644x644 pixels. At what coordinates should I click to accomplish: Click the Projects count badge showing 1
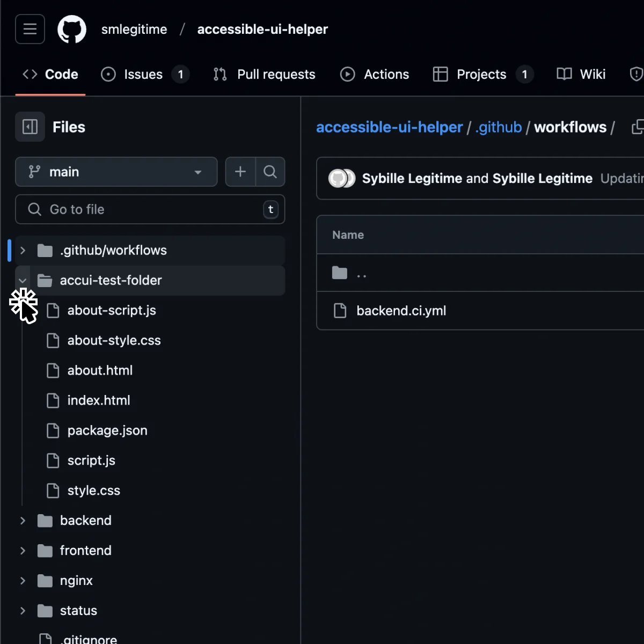pyautogui.click(x=525, y=74)
